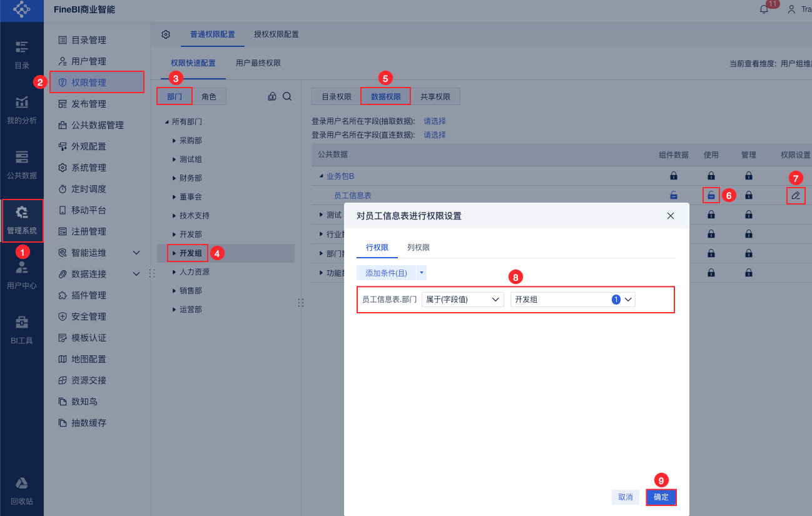Open 公共数据 in the left navigation bar
Screen dimensions: 812x516
22,165
